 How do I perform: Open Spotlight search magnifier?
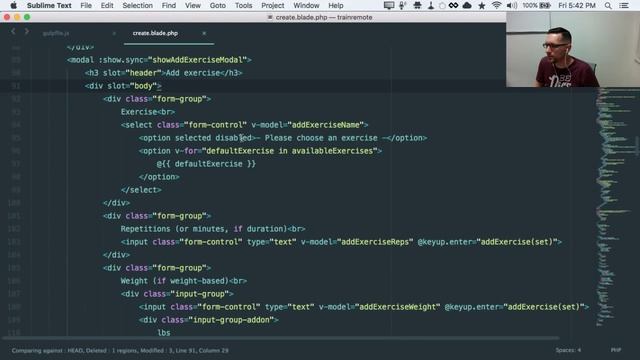[608, 5]
